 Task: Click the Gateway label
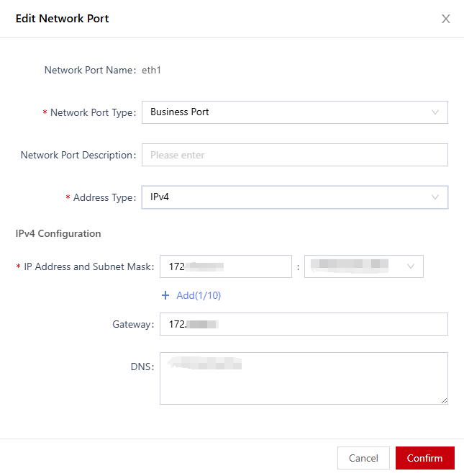133,324
